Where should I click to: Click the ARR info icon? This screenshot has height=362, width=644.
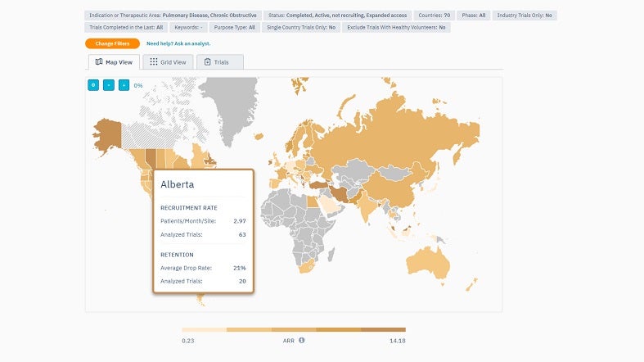(302, 340)
